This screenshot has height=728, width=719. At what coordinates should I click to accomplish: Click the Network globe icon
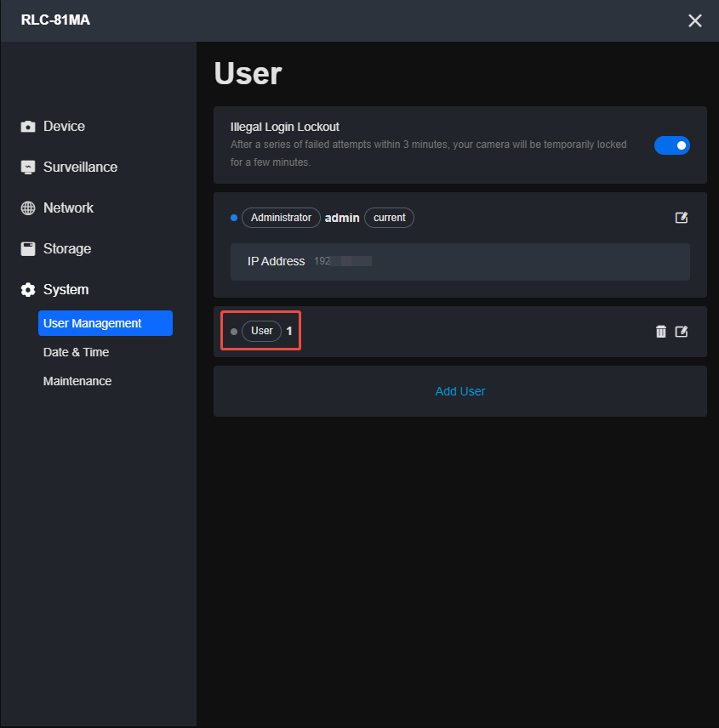(x=28, y=208)
